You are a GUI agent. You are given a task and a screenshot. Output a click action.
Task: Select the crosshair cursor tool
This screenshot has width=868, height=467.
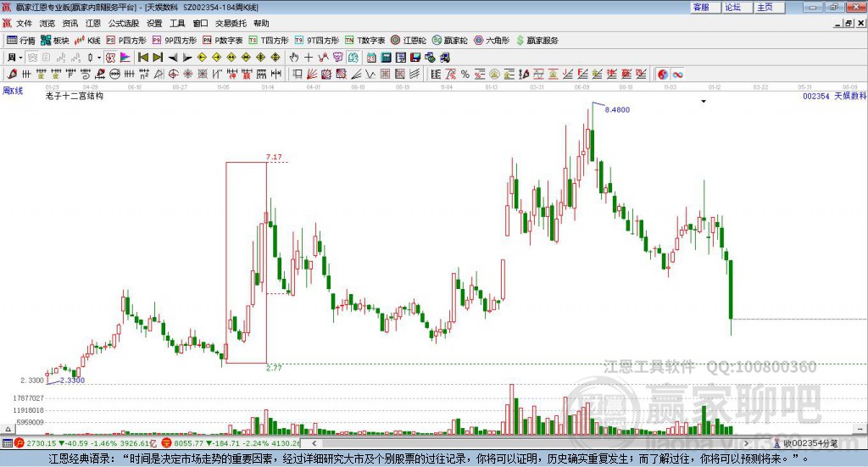click(309, 58)
